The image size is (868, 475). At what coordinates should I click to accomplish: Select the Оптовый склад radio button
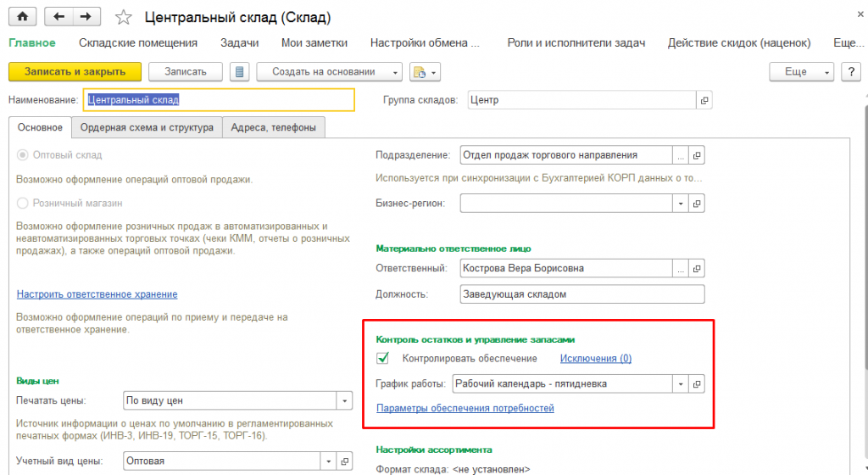[22, 155]
